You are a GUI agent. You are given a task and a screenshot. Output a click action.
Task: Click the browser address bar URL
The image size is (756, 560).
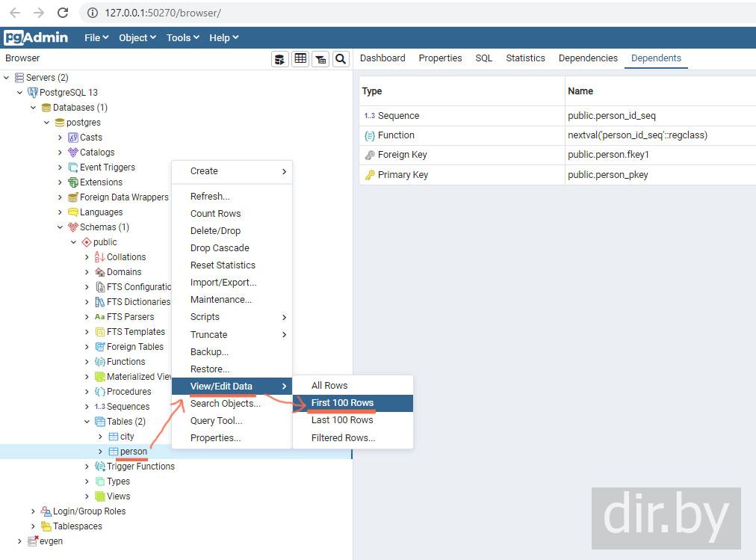coord(162,13)
